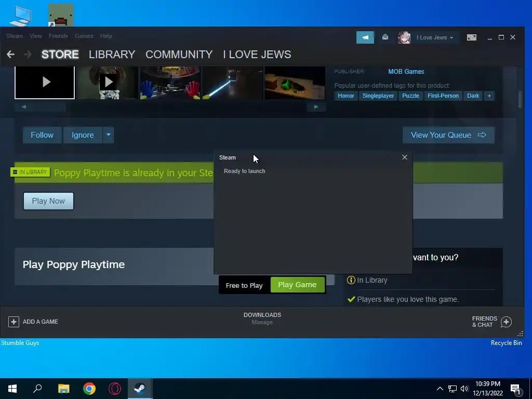
Task: Open the Games menu
Action: (84, 36)
